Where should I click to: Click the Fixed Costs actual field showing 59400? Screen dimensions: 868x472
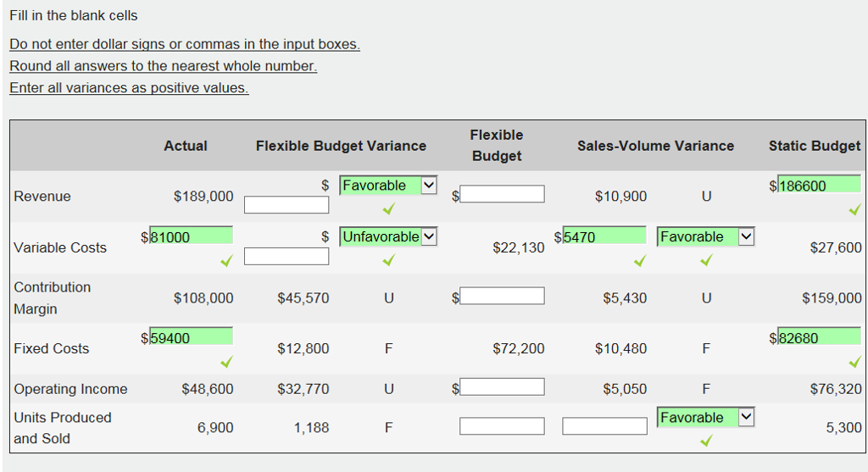click(191, 337)
